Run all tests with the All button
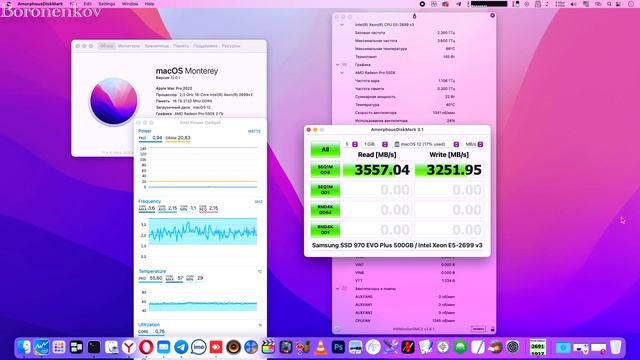This screenshot has height=360, width=640. tap(325, 149)
